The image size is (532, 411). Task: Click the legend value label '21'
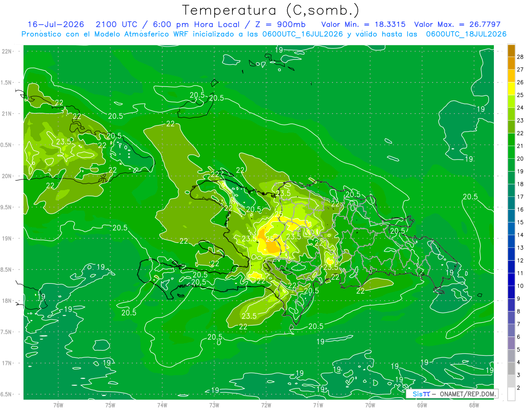pos(520,146)
